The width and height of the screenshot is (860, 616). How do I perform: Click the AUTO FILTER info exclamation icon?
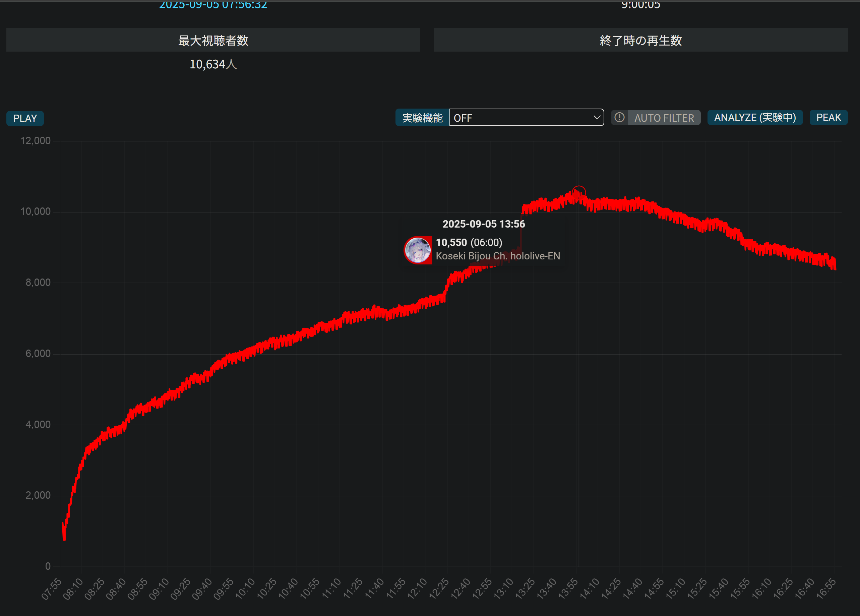pos(619,118)
